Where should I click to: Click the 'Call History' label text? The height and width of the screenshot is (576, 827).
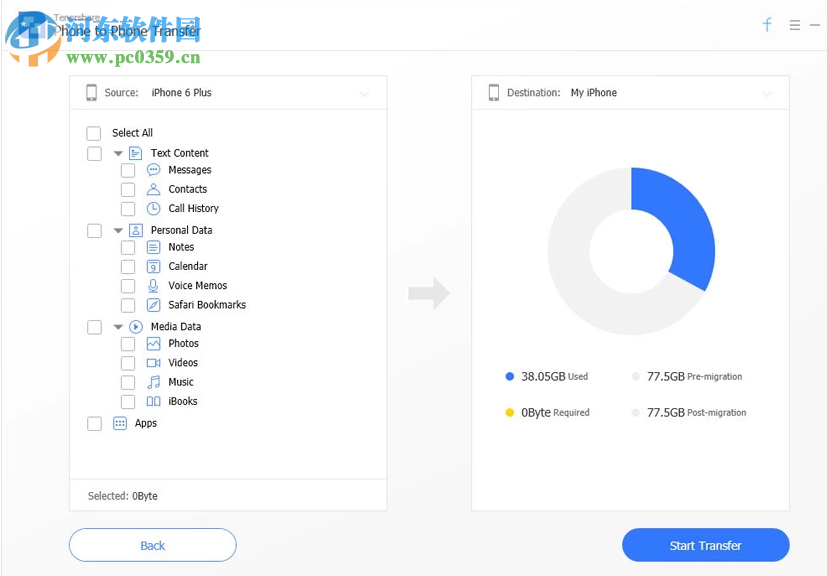194,208
